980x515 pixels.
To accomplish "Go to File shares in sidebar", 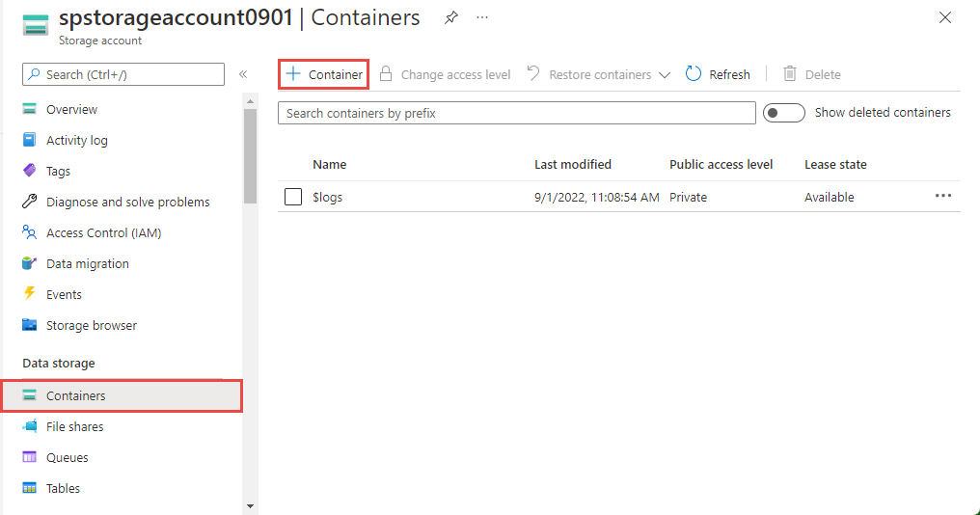I will [74, 426].
